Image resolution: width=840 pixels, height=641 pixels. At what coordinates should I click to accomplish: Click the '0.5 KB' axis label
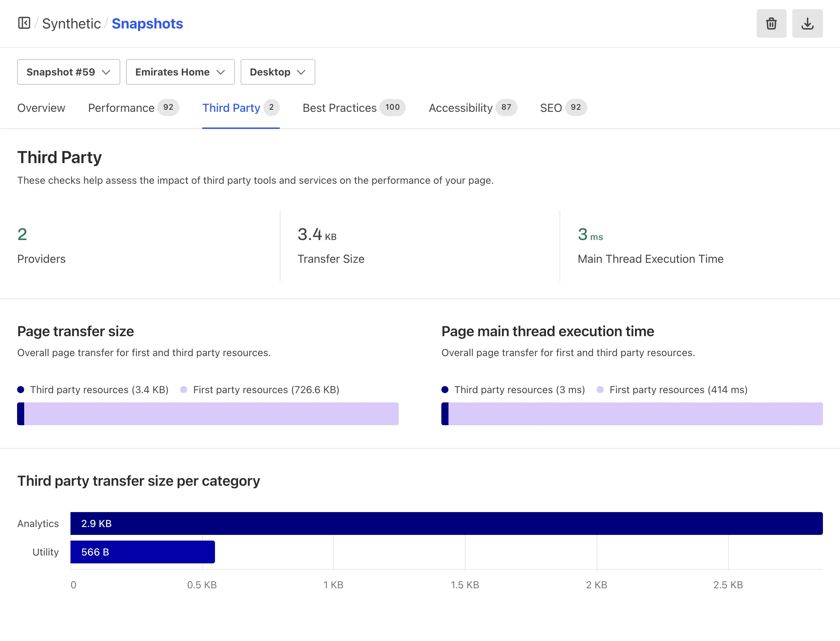[x=202, y=585]
